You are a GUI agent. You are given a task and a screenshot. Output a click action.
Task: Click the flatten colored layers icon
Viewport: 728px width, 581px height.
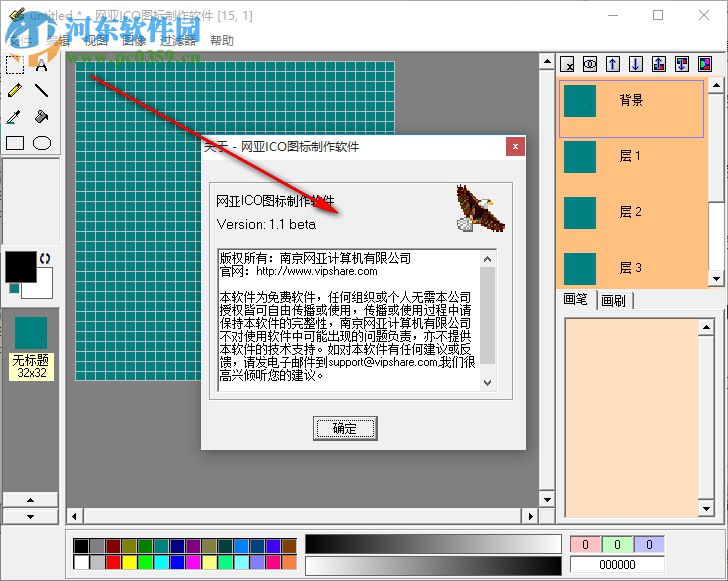(705, 64)
